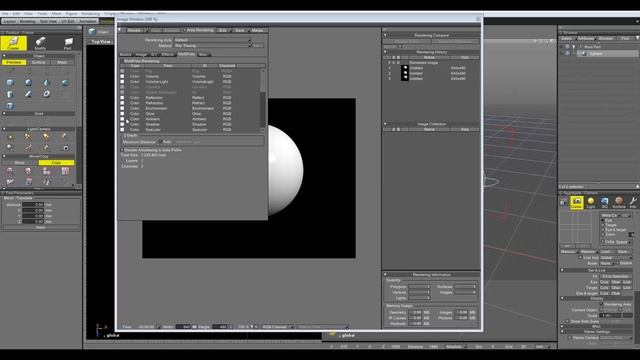Collapse the Rendering Compare section
Viewport: 640px width, 360px height.
tap(385, 35)
